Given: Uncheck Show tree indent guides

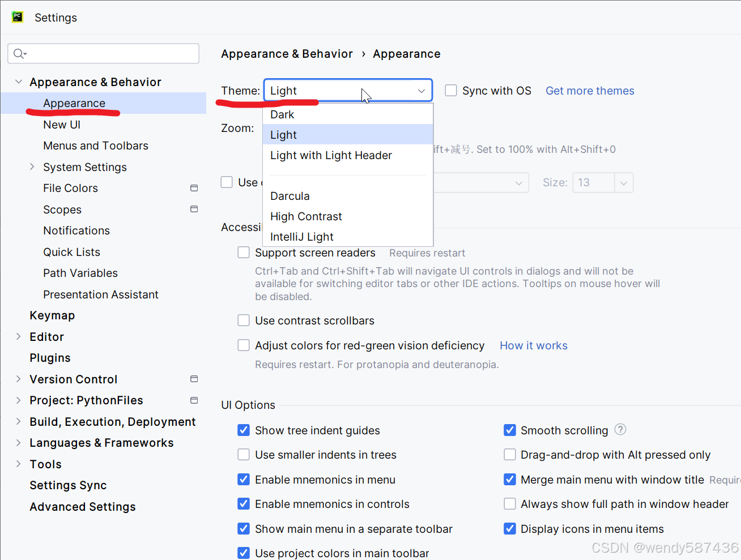Looking at the screenshot, I should click(244, 430).
